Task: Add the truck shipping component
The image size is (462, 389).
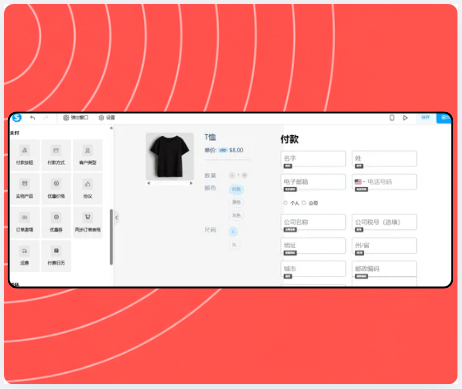Action: [25, 256]
